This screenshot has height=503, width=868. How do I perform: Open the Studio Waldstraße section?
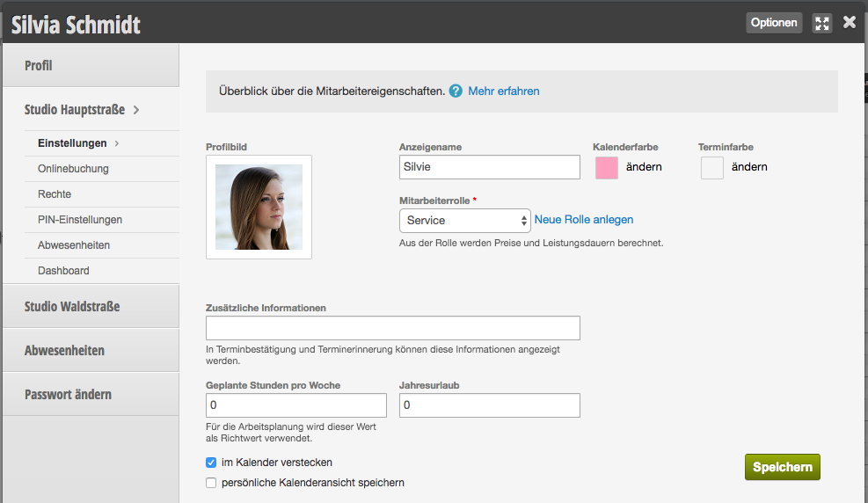[x=91, y=306]
